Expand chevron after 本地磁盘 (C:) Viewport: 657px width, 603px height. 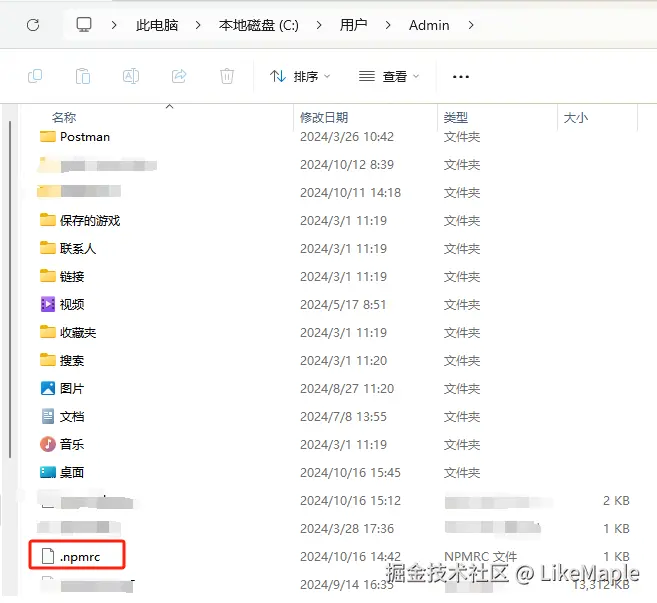tap(319, 25)
